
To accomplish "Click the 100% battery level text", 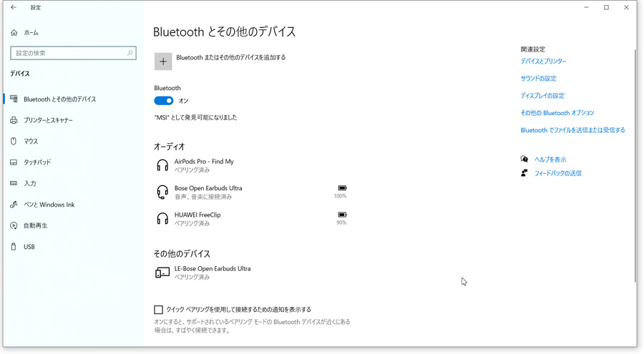I will pyautogui.click(x=340, y=196).
